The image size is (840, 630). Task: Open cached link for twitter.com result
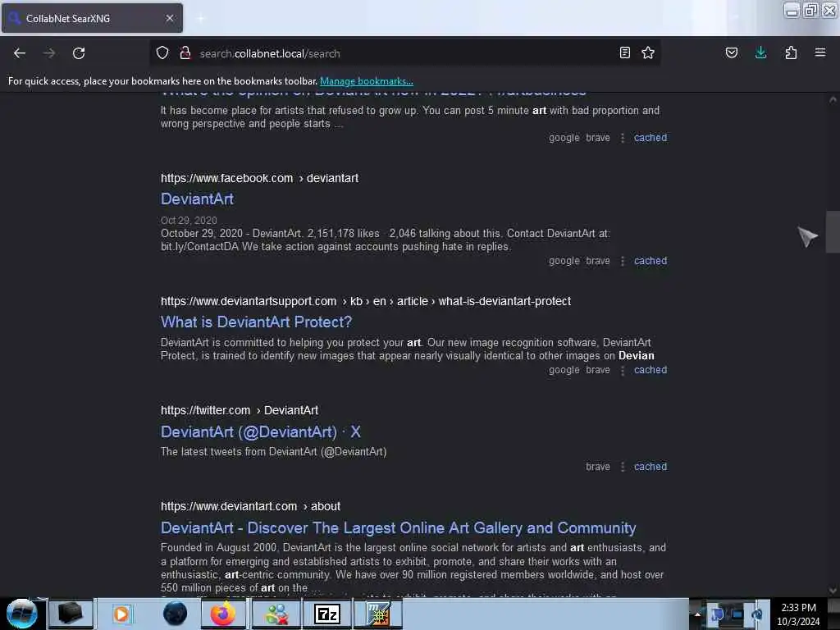(x=651, y=467)
